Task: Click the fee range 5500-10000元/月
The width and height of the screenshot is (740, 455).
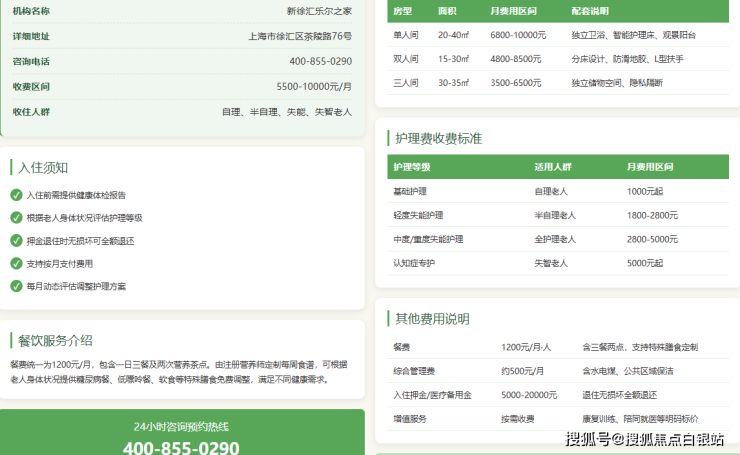Action: pyautogui.click(x=314, y=86)
